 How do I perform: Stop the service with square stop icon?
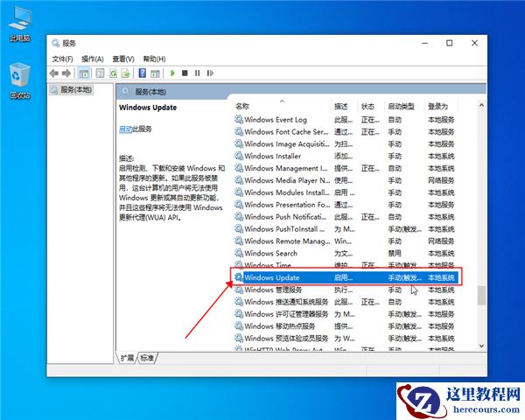(185, 73)
